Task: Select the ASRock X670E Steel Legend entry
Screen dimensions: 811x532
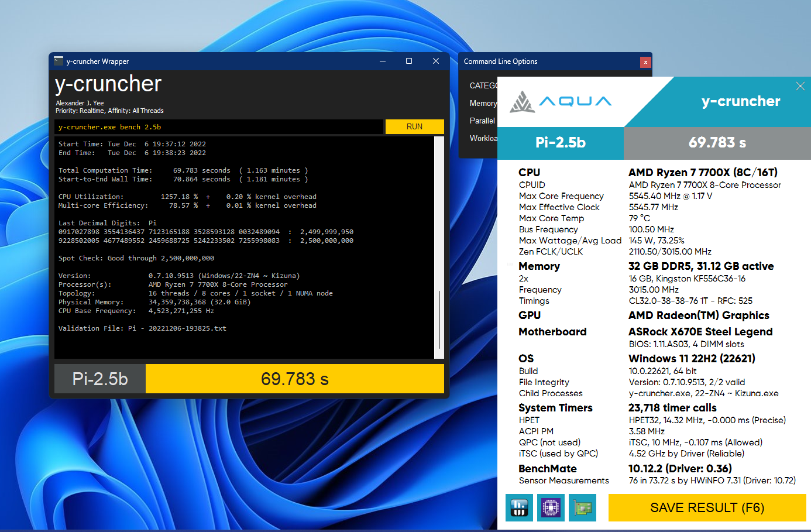Action: (700, 332)
